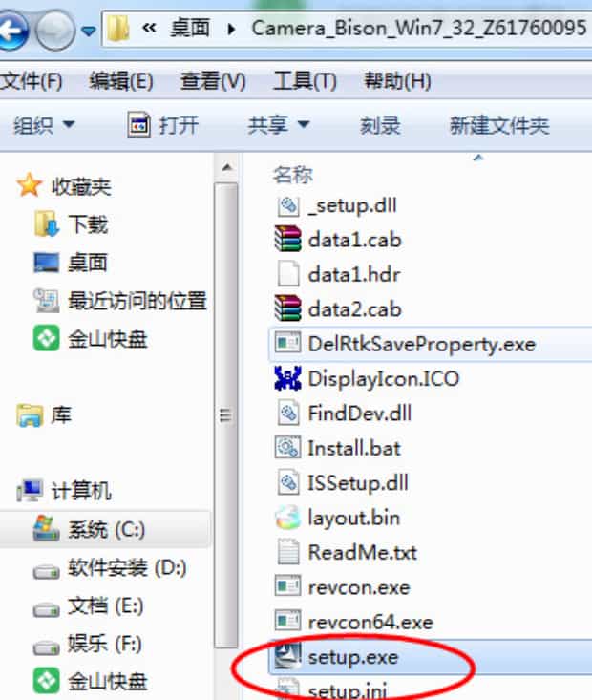Select 系统 (C:) drive in tree

coord(105,530)
